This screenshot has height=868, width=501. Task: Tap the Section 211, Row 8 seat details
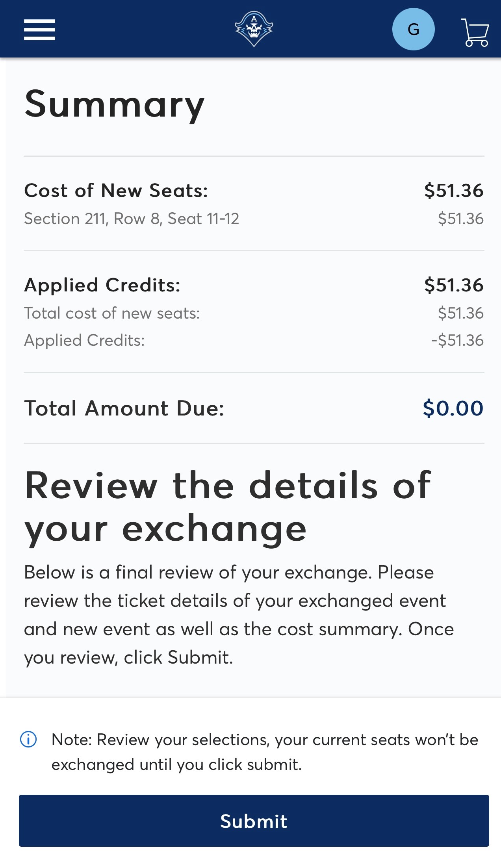click(x=132, y=219)
